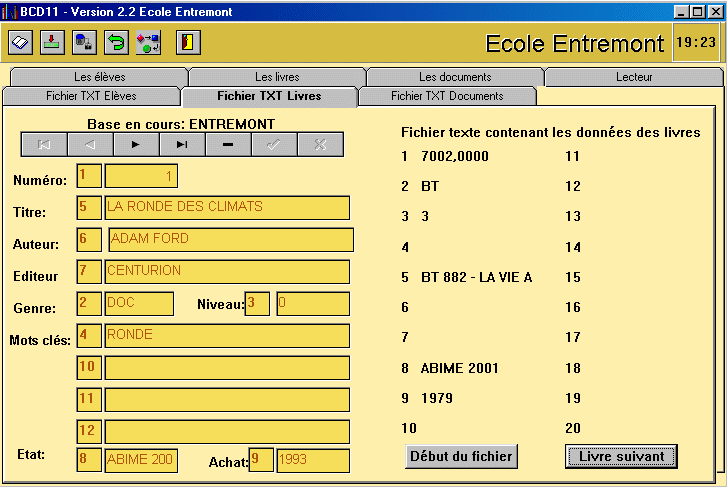Open the Les documents tab
Screen dimensions: 727x487
point(455,77)
